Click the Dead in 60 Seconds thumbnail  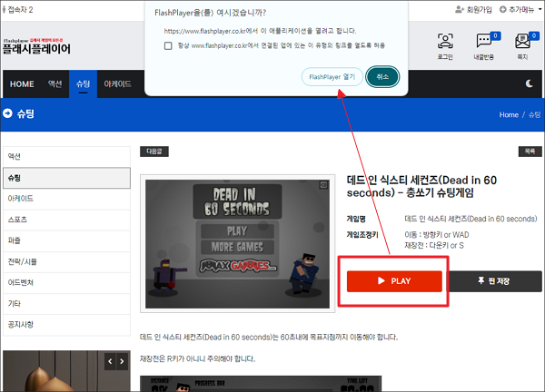coord(237,244)
